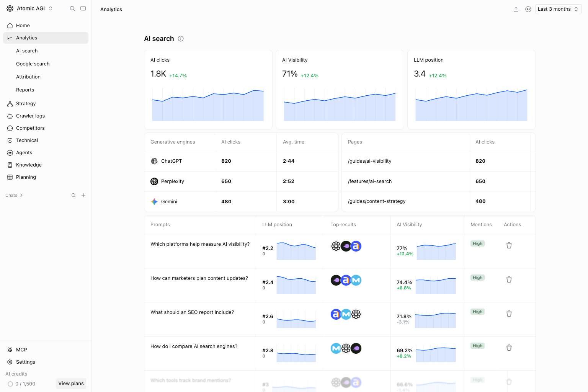Viewport: 588px width, 392px height.
Task: Click the /guides/content-strategy page row
Action: point(438,201)
